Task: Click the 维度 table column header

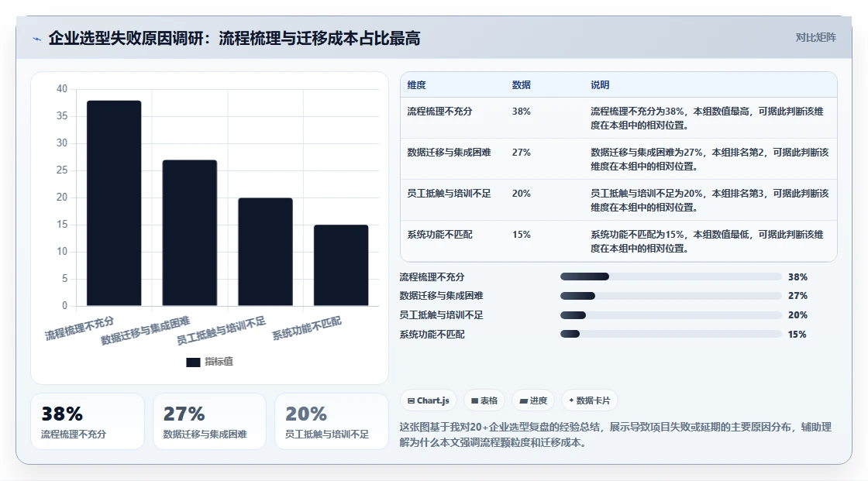Action: [416, 84]
